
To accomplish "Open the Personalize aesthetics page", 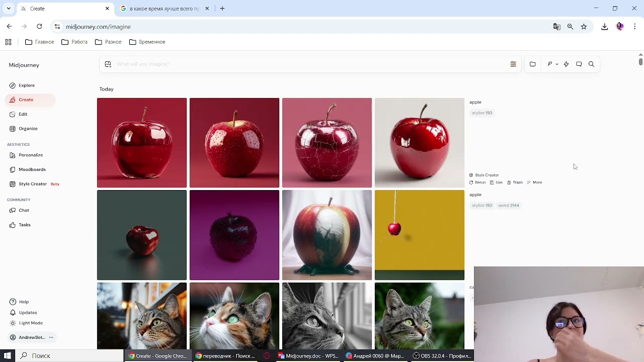I will pos(26,155).
